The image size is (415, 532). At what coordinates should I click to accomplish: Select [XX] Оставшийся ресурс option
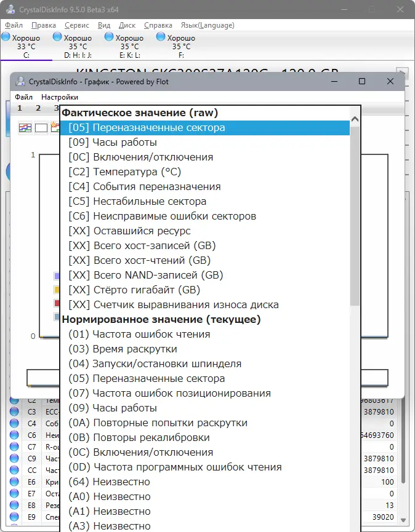pyautogui.click(x=205, y=231)
